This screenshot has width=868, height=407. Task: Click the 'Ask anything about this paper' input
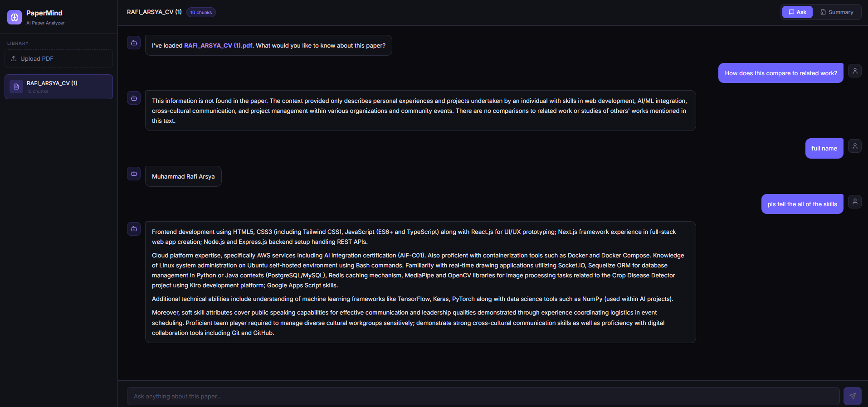pos(483,396)
